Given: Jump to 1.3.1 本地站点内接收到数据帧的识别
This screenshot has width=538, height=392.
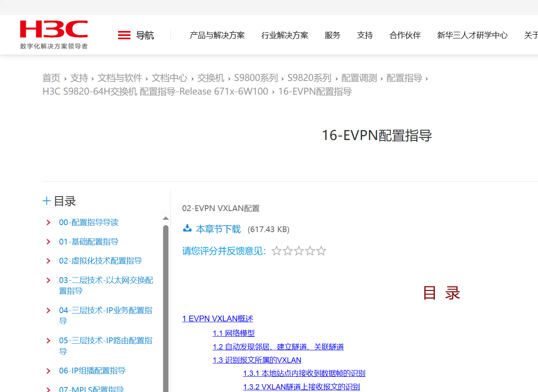Looking at the screenshot, I should coord(304,373).
